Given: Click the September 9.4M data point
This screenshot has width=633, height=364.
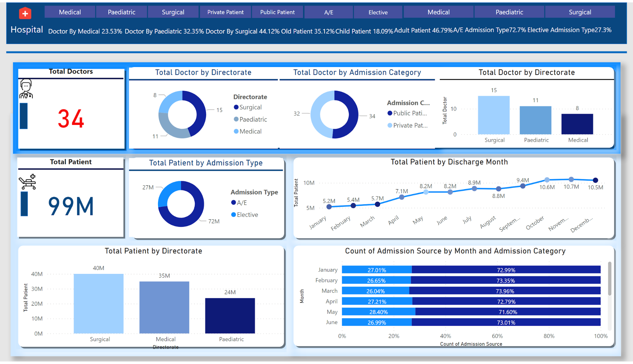Looking at the screenshot, I should coord(523,186).
